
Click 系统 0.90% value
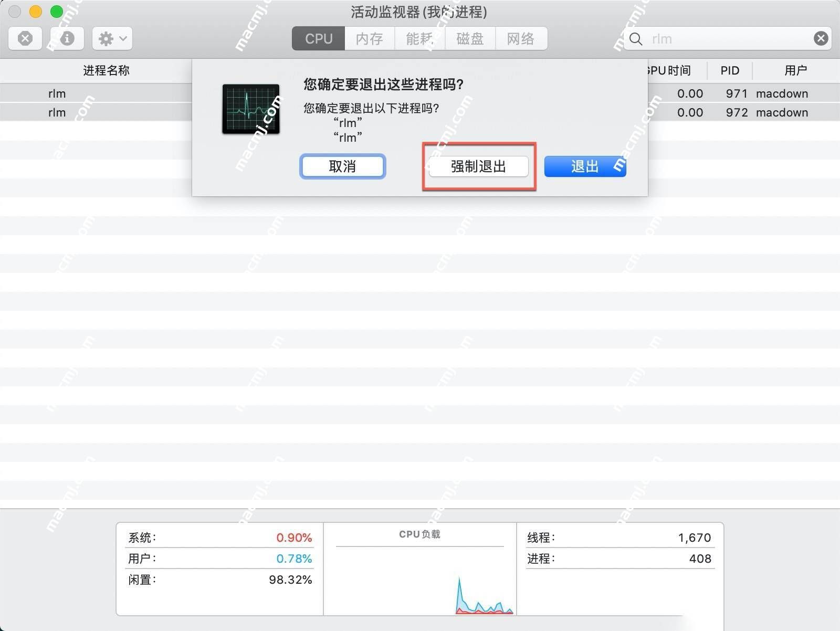pos(294,538)
